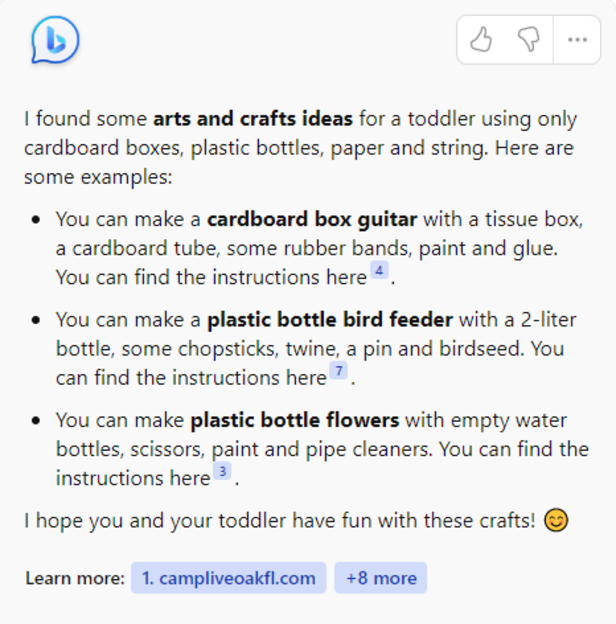Click the bold 'plastic bottle bird feeder' text

point(330,321)
